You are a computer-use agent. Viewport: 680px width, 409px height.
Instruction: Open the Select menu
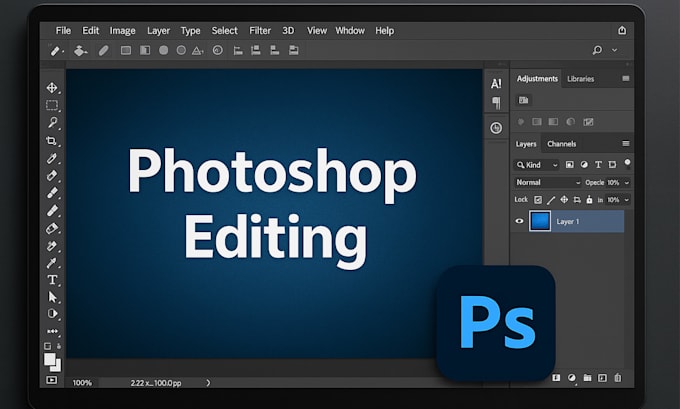click(x=225, y=30)
